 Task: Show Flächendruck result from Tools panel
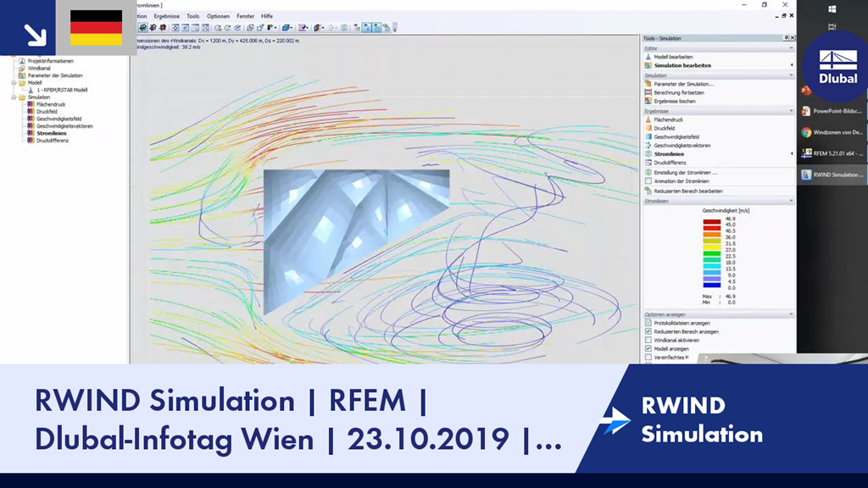[668, 119]
